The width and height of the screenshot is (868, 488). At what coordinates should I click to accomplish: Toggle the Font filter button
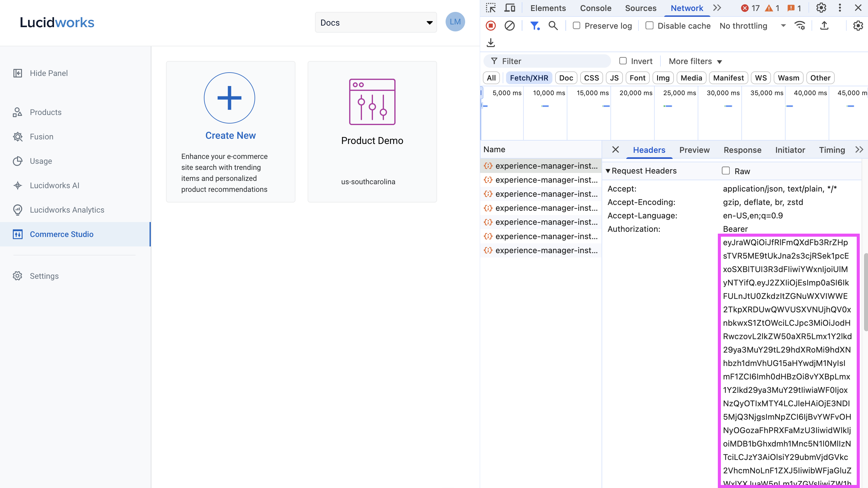pyautogui.click(x=638, y=78)
